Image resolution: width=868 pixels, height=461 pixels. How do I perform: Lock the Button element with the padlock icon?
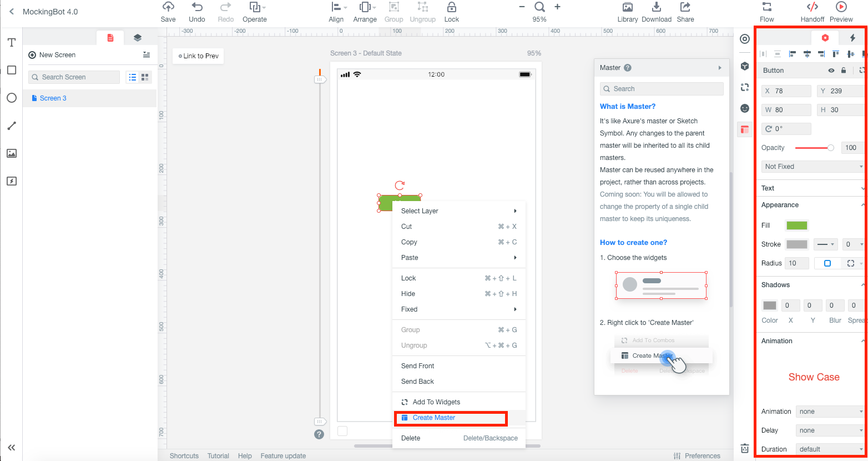(x=844, y=71)
